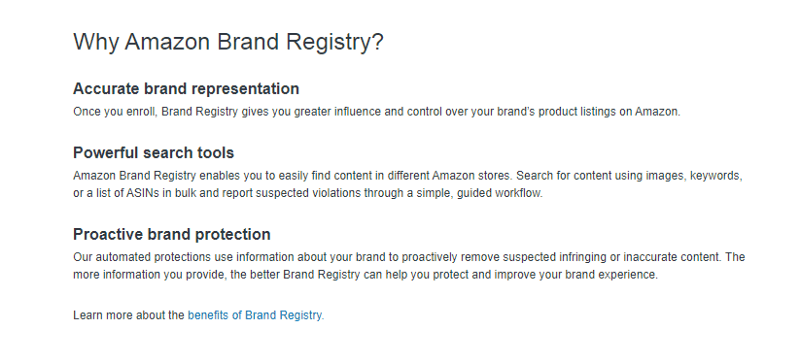Click the paragraph about finding content in stores
The width and height of the screenshot is (800, 361).
click(408, 184)
